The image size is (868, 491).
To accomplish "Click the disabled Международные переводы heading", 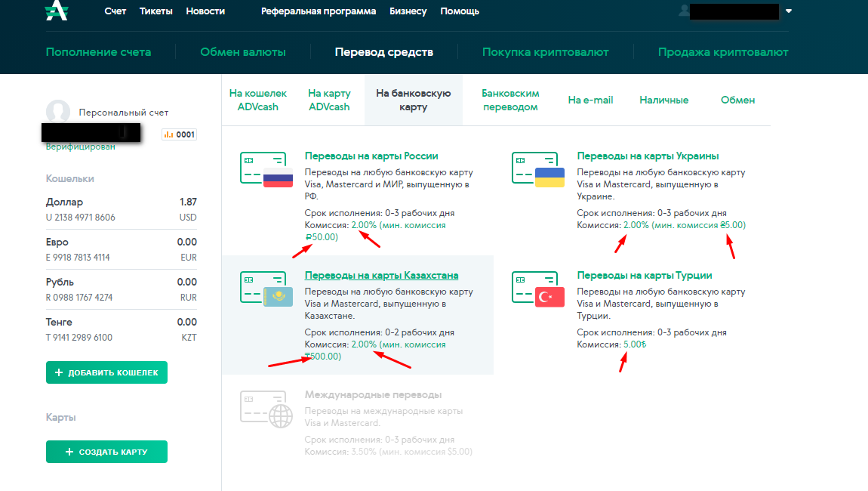I will pos(373,394).
